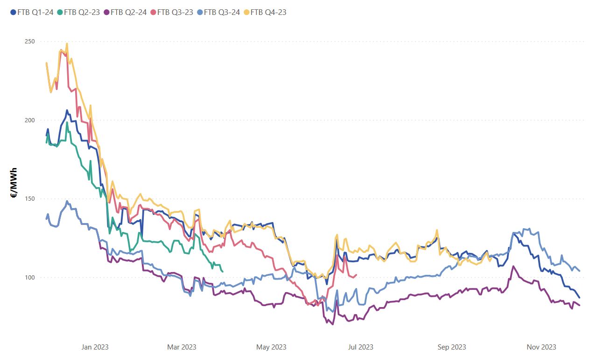This screenshot has width=589, height=364.
Task: Toggle the FTB Q2-24 series legend label
Action: pyautogui.click(x=128, y=13)
